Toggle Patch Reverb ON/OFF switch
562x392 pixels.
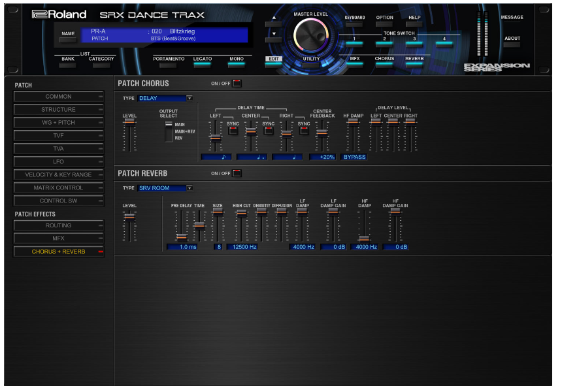coord(237,173)
